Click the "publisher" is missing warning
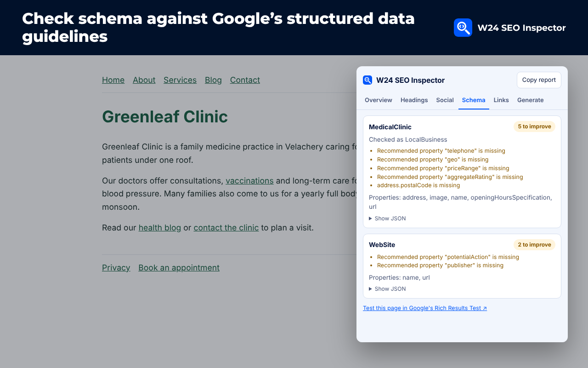The image size is (588, 368). click(x=440, y=265)
